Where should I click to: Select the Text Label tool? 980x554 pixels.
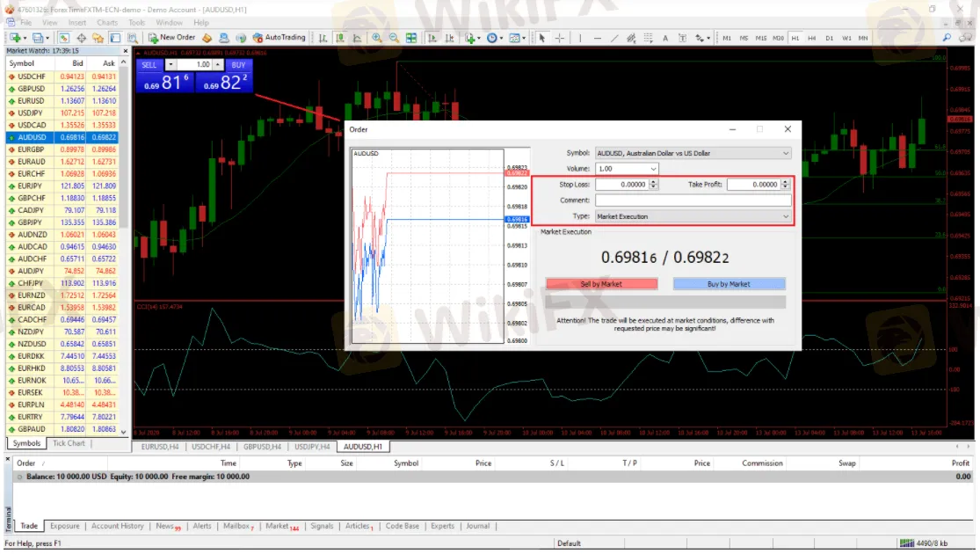click(x=683, y=38)
